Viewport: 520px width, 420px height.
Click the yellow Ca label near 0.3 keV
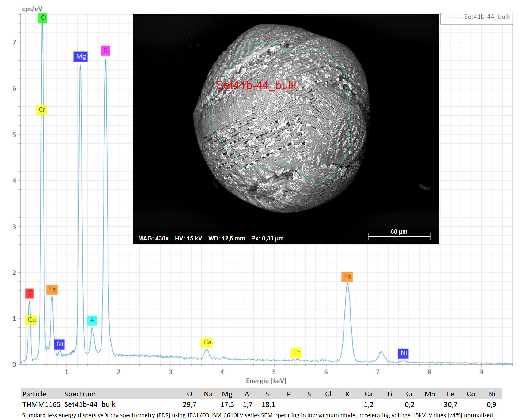click(31, 320)
